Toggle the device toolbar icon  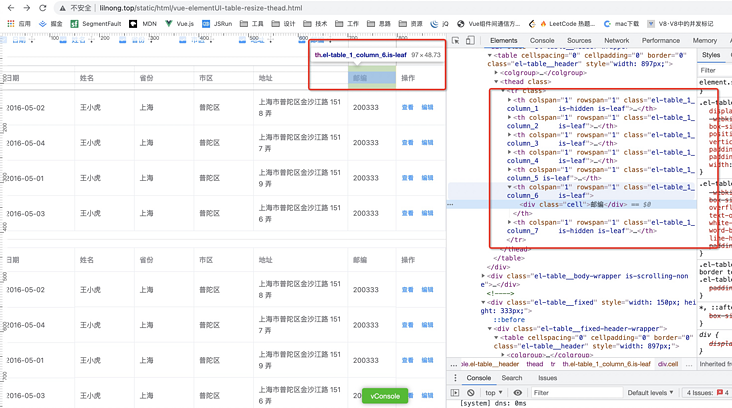pos(471,41)
